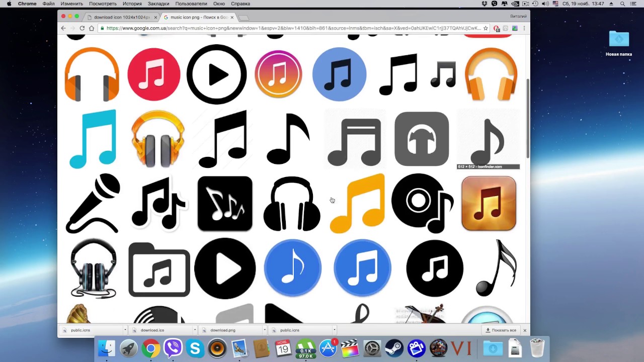
Task: Close the 'music icon png' tab
Action: click(232, 17)
